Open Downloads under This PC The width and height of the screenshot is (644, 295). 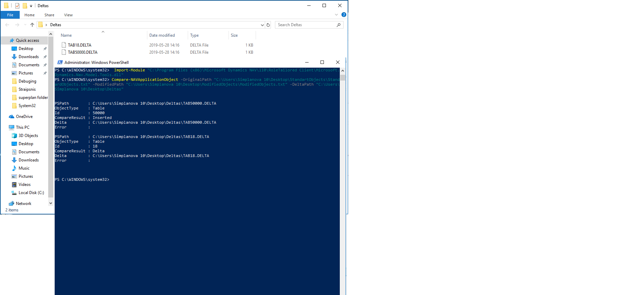[x=29, y=160]
